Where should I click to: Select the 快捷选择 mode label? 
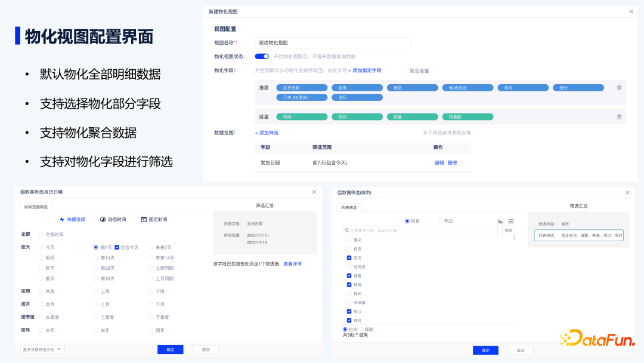[x=76, y=220]
